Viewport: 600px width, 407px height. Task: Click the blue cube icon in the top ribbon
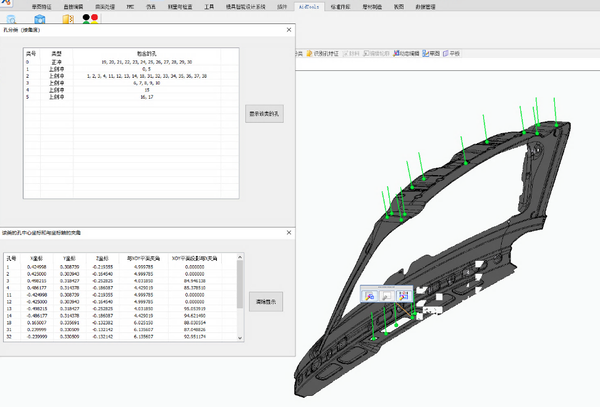coord(41,18)
